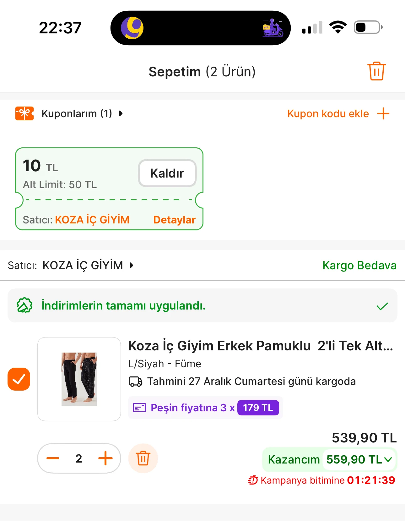The height and width of the screenshot is (532, 405).
Task: Uncheck the Koza product selection checkbox
Action: [x=19, y=379]
